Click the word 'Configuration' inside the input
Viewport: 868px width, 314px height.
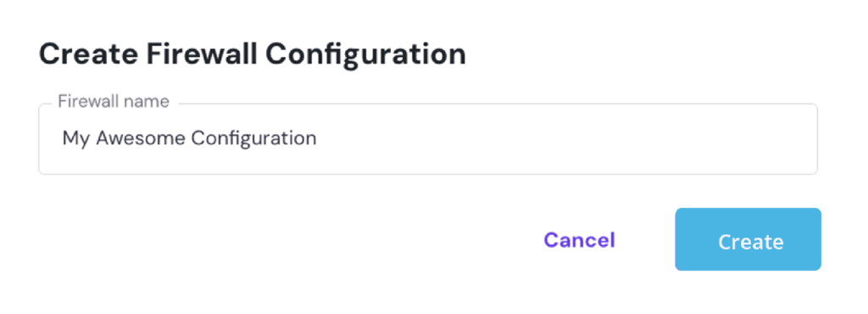click(253, 139)
